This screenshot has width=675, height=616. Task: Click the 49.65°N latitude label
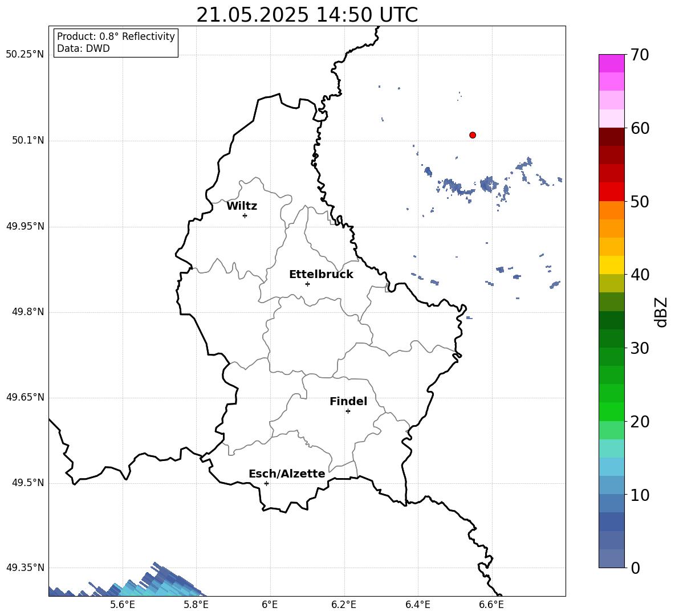pyautogui.click(x=25, y=397)
